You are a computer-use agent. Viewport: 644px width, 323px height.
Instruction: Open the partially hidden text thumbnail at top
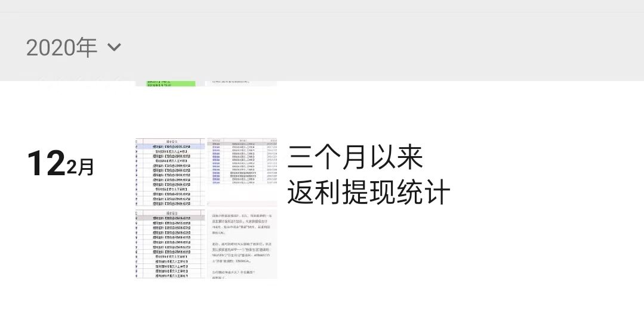(x=242, y=83)
